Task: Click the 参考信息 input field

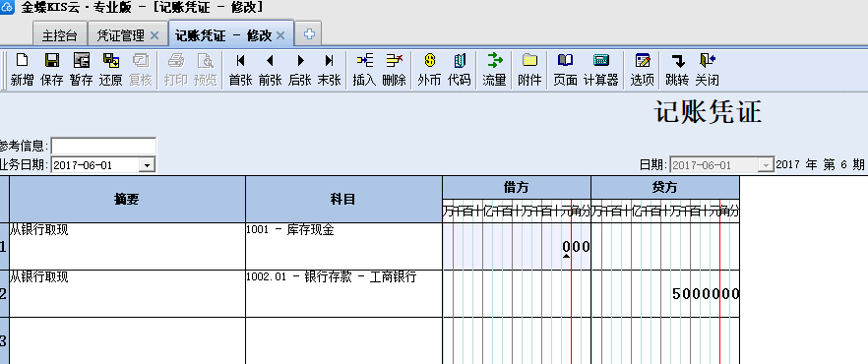Action: (x=103, y=147)
